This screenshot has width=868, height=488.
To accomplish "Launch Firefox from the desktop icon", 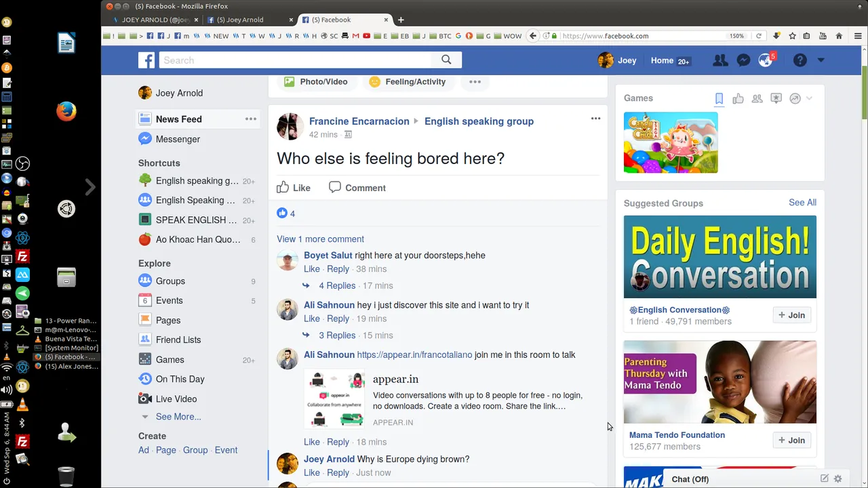I will 66,111.
